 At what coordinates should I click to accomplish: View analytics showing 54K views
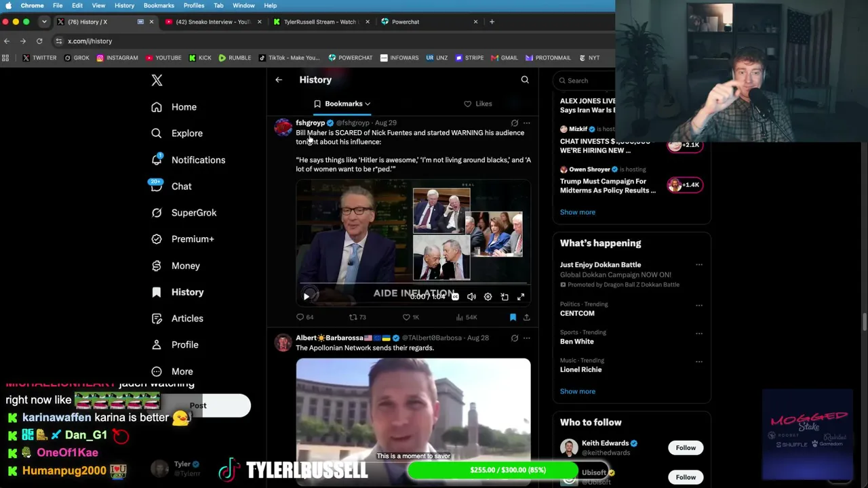tap(467, 317)
